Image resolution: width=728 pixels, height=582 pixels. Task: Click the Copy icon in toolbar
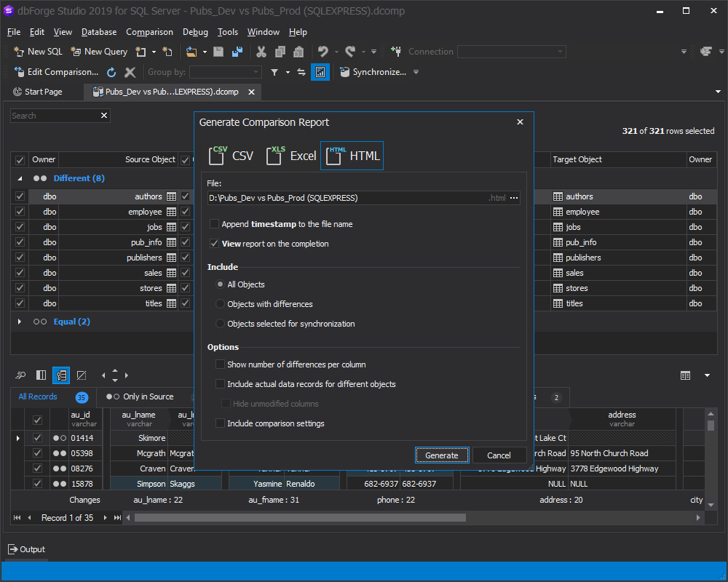tap(280, 52)
